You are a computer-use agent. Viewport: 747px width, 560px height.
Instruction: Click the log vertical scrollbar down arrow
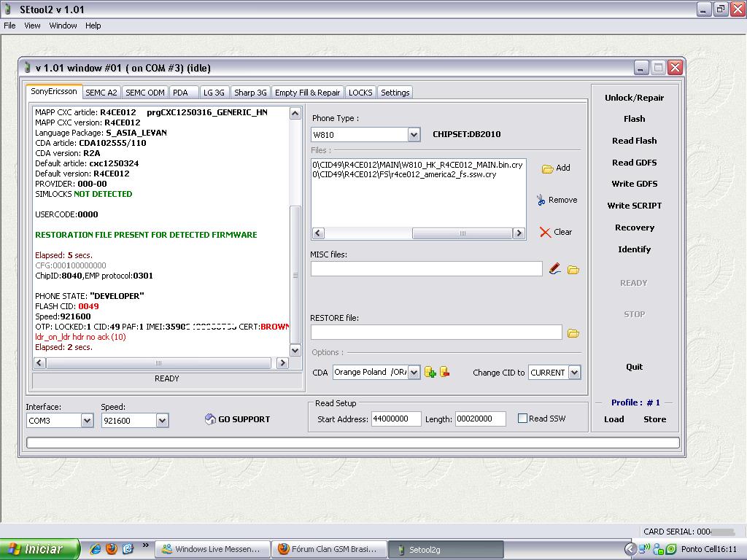point(295,351)
